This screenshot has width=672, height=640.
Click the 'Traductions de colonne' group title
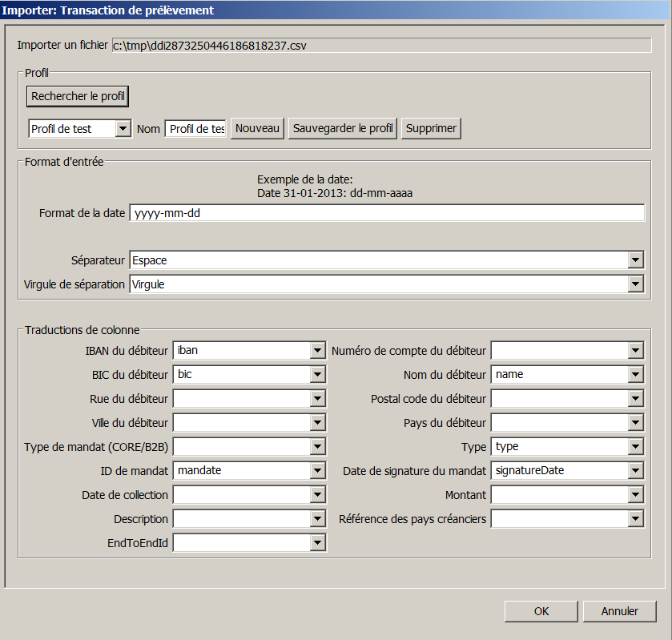tap(82, 330)
